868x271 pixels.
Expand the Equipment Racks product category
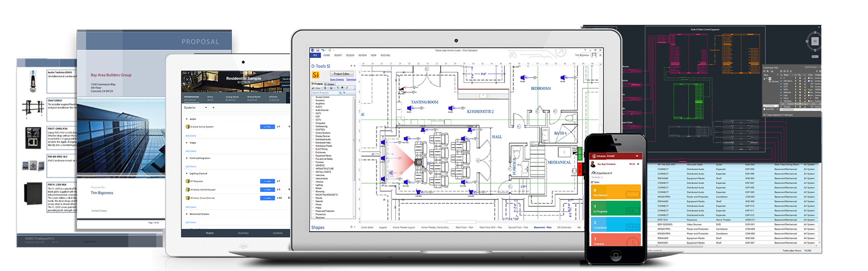(x=313, y=156)
